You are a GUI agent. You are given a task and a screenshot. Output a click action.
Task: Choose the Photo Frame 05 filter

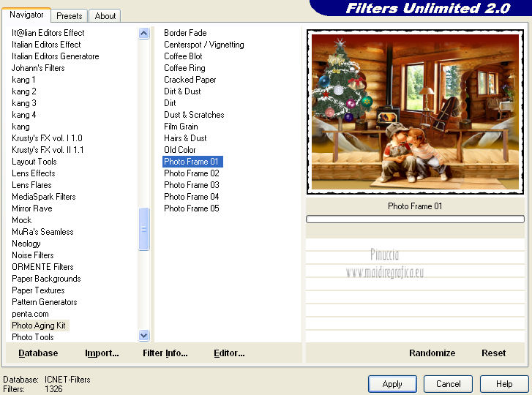(x=191, y=208)
